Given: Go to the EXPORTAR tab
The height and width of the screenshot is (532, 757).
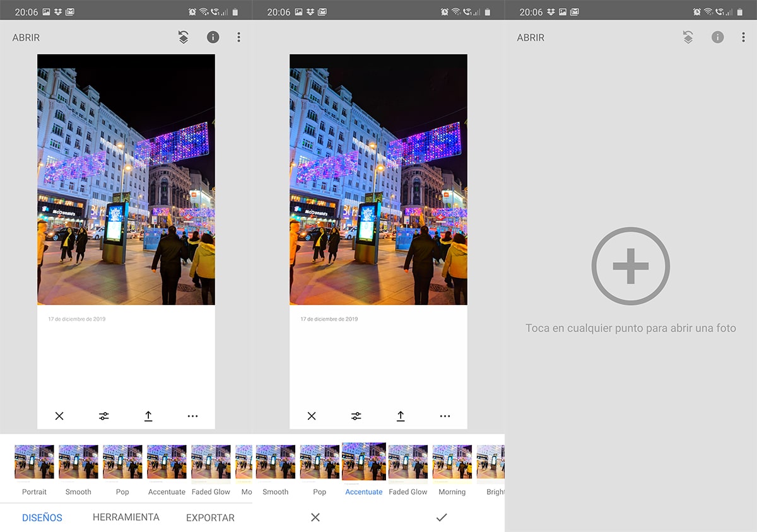Looking at the screenshot, I should coord(210,518).
